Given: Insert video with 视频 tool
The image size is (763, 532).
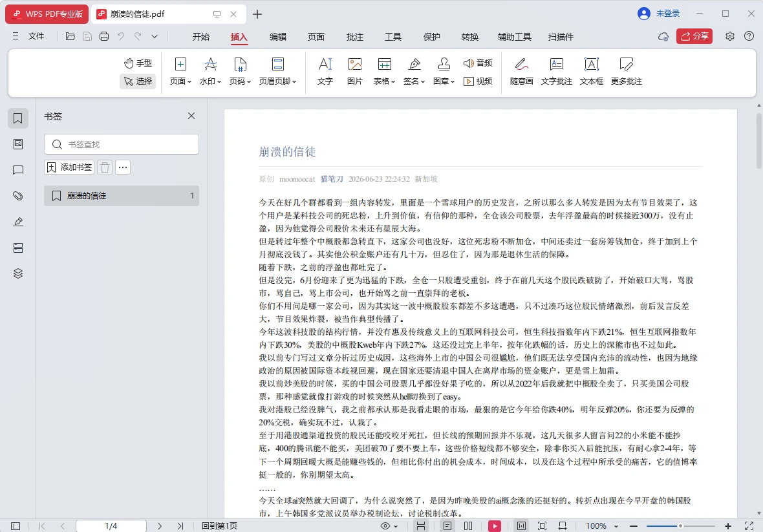Looking at the screenshot, I should (478, 81).
